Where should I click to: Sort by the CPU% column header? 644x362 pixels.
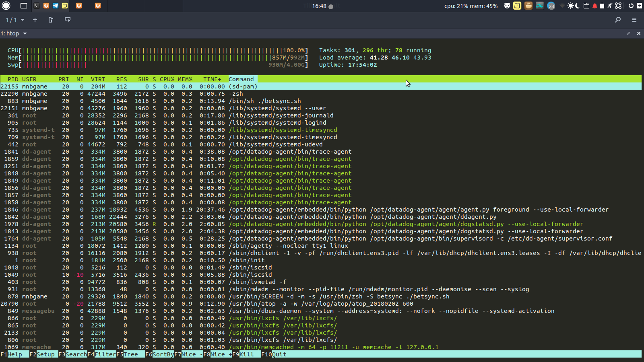pyautogui.click(x=167, y=79)
